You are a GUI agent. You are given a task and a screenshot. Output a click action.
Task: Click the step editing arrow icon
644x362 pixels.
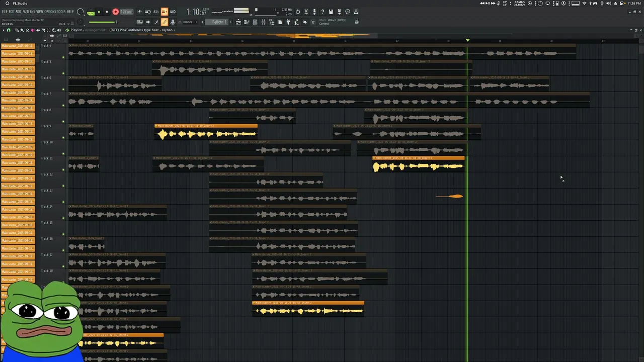coord(148,22)
